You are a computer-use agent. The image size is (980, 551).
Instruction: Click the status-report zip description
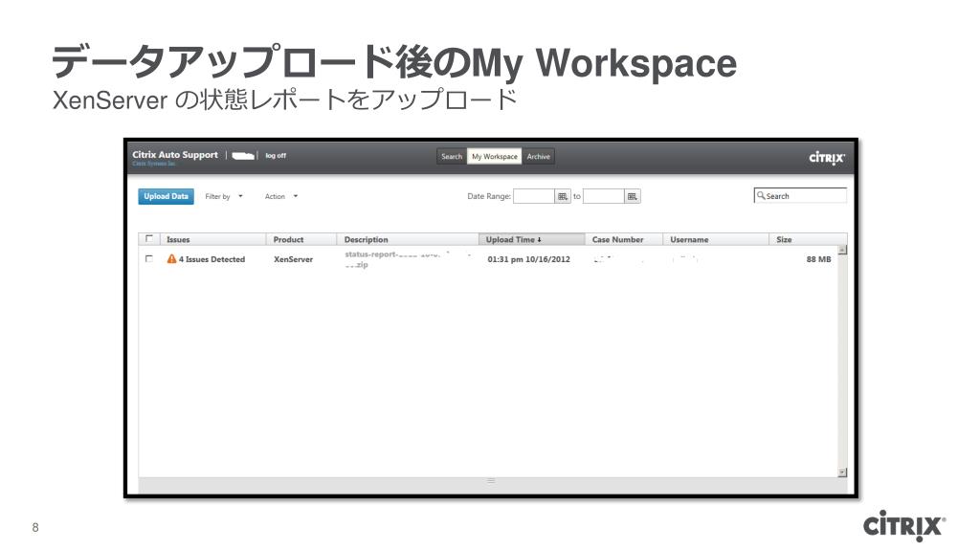[406, 259]
